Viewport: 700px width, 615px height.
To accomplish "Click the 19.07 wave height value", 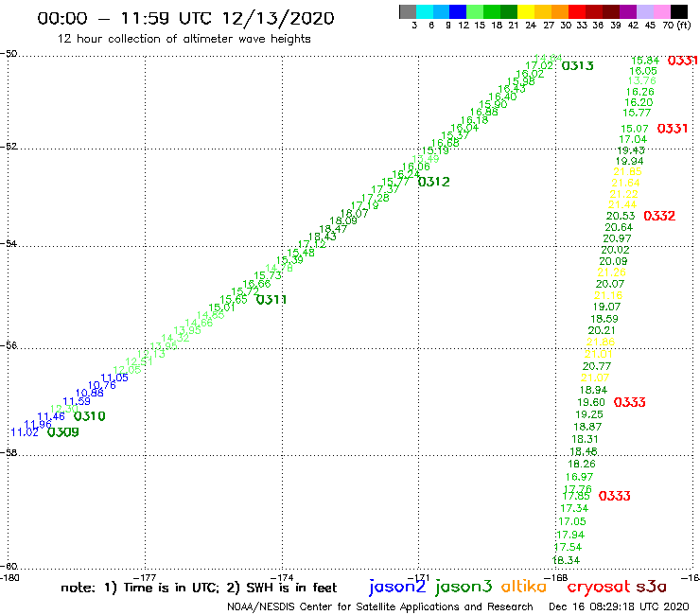I will tap(606, 307).
